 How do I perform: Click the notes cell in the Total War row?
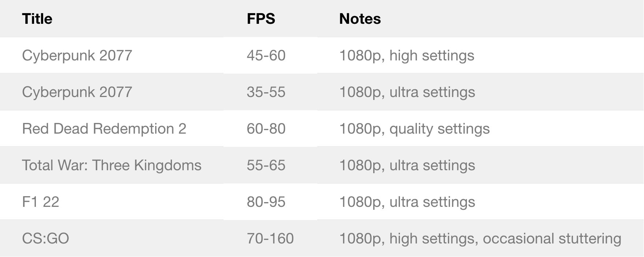407,165
